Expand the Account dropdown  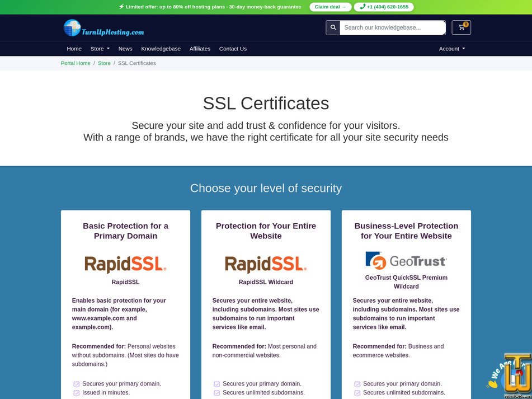(x=452, y=49)
